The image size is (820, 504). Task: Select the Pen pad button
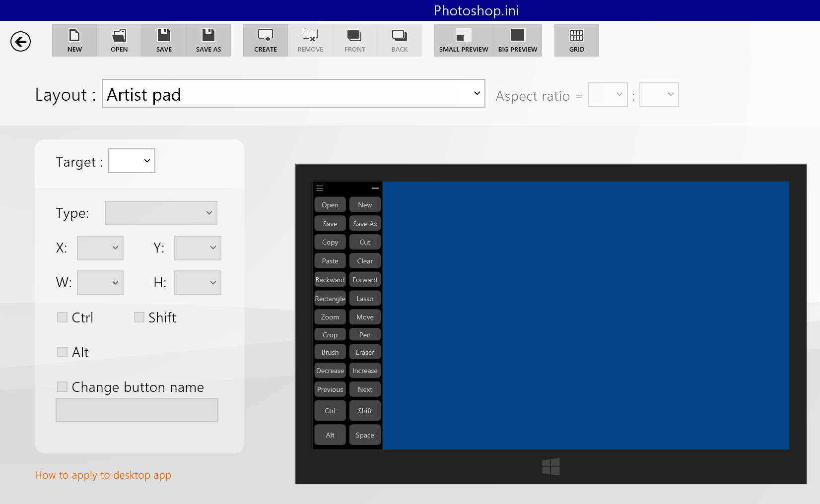point(365,335)
